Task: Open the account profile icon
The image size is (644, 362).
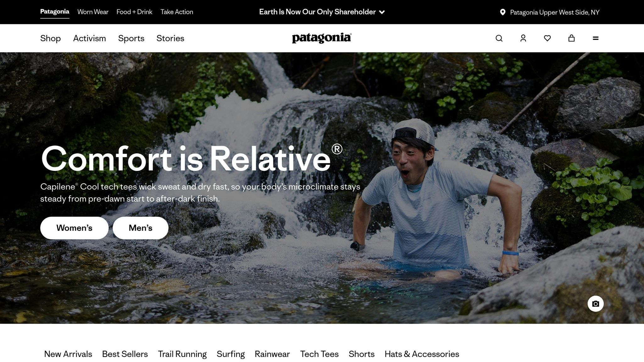Action: [x=523, y=38]
